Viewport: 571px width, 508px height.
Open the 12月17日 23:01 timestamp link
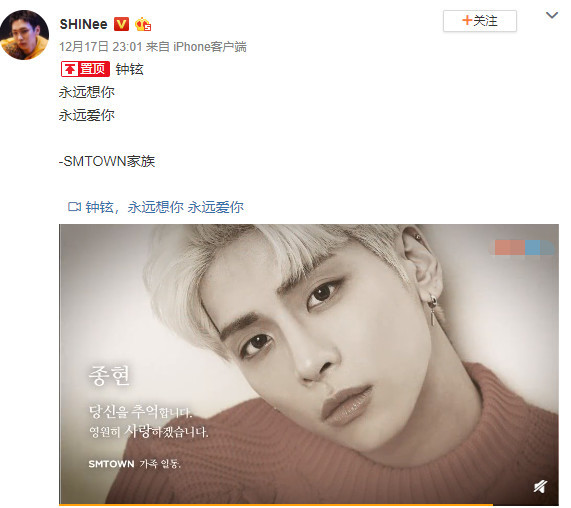coord(101,47)
